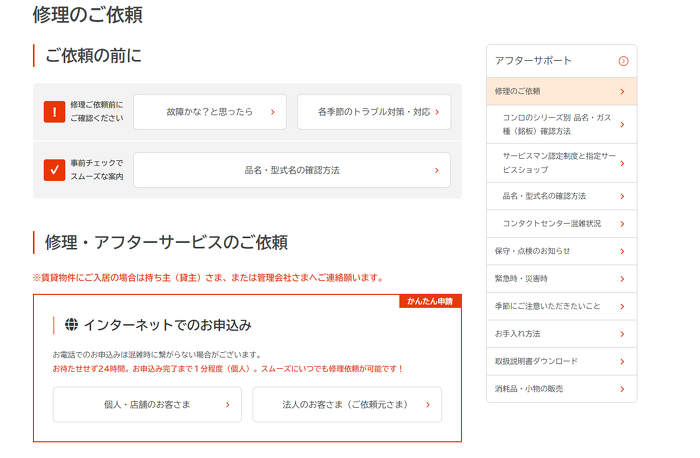Open サービスマン認定制度と指定サービスショップ sidebar link
This screenshot has width=700, height=458.
560,163
